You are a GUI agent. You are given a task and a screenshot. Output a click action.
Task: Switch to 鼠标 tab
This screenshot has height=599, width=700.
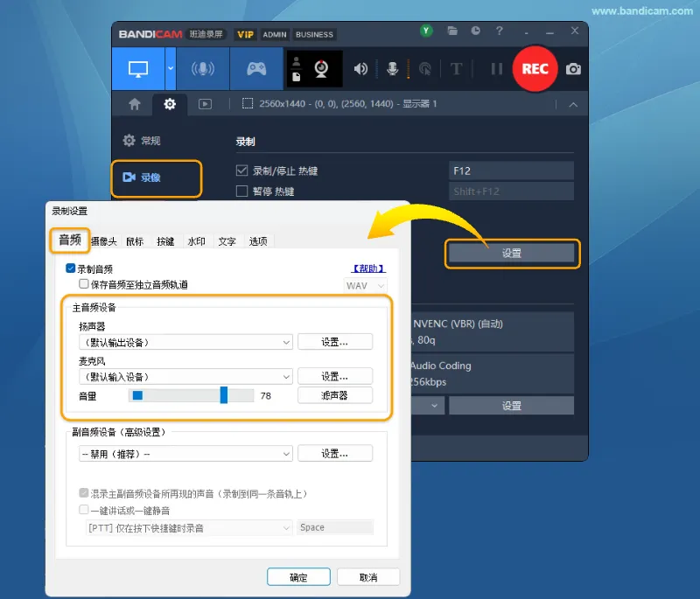point(135,241)
